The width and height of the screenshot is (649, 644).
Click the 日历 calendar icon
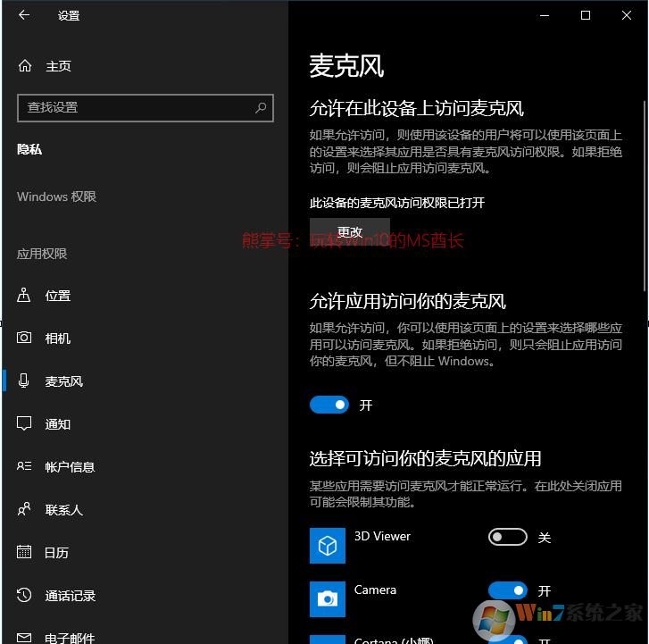(23, 552)
